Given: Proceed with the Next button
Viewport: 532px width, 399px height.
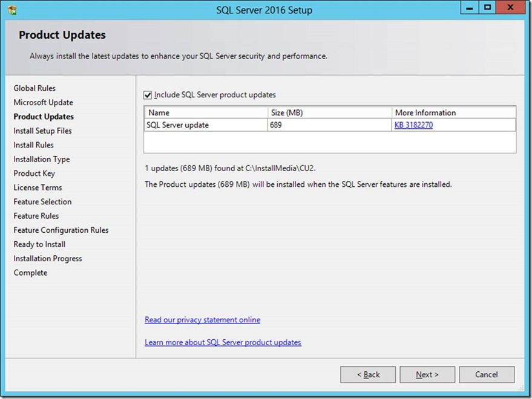Looking at the screenshot, I should (427, 375).
